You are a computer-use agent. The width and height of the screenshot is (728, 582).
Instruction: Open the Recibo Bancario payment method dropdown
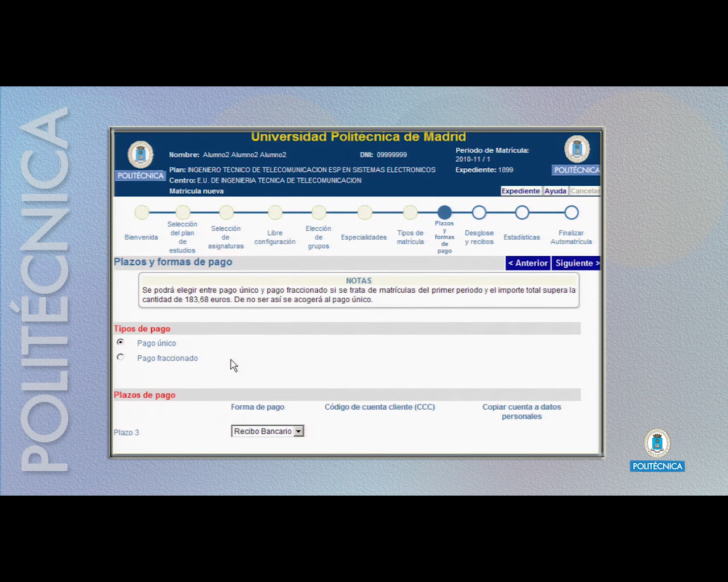[x=268, y=431]
